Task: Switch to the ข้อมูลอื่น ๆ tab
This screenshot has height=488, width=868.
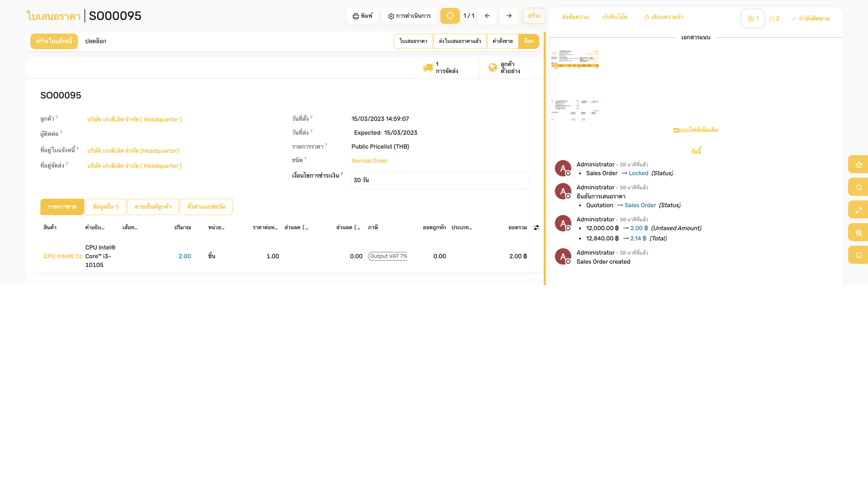Action: pyautogui.click(x=105, y=206)
